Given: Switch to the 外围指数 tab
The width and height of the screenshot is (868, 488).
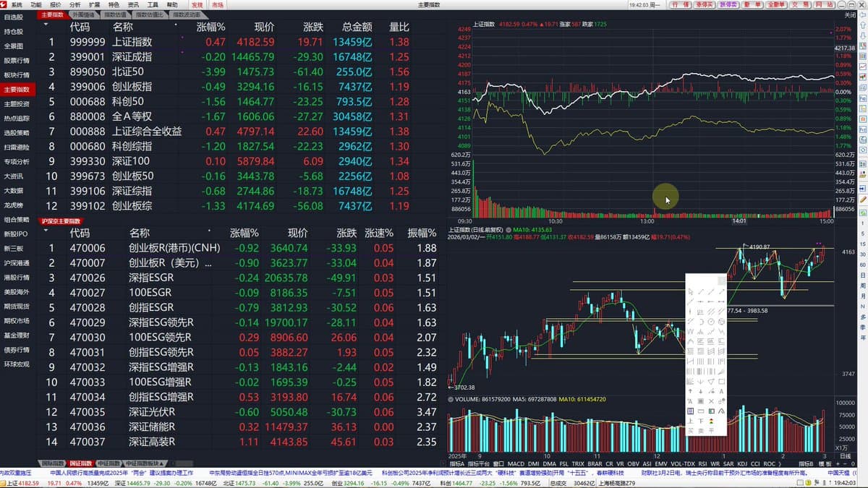Looking at the screenshot, I should 82,14.
